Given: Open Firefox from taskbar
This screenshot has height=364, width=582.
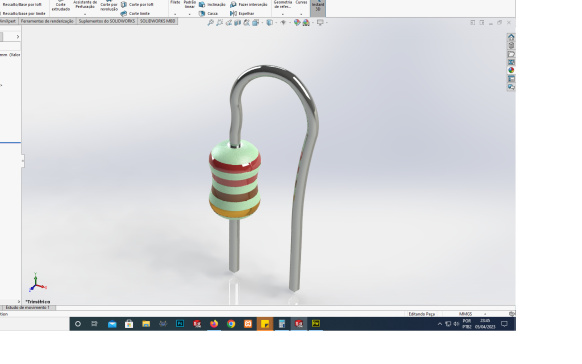Looking at the screenshot, I should click(x=214, y=324).
